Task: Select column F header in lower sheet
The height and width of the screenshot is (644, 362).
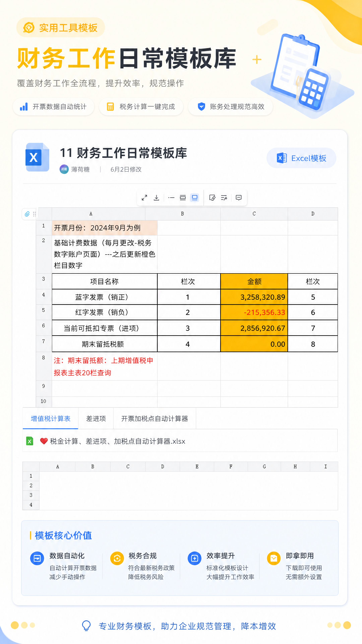Action: point(231,467)
